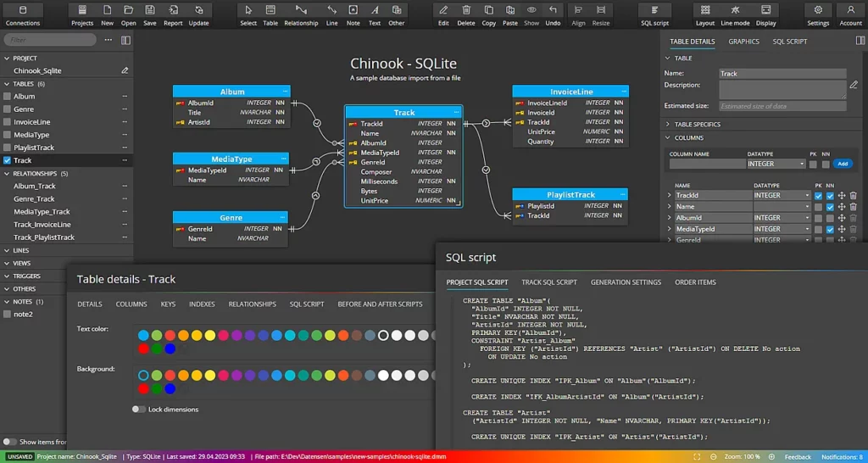Screen dimensions: 868x463
Task: Collapse the RELATIONSHIPS section in sidebar
Action: (x=7, y=173)
